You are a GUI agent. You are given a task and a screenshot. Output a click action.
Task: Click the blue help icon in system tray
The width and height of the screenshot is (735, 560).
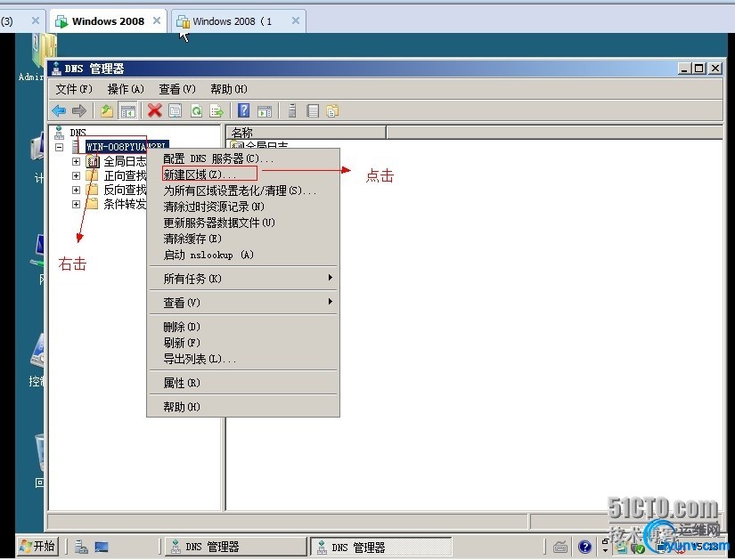[584, 547]
